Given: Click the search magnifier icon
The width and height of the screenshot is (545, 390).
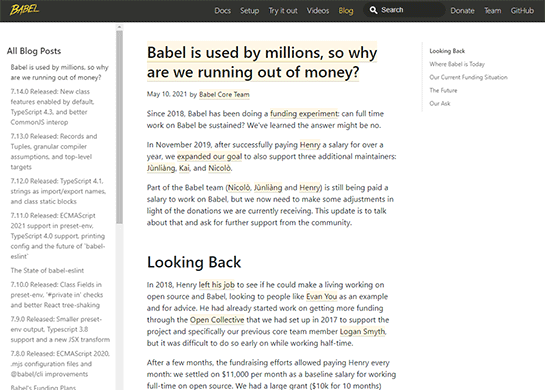Looking at the screenshot, I should (373, 10).
